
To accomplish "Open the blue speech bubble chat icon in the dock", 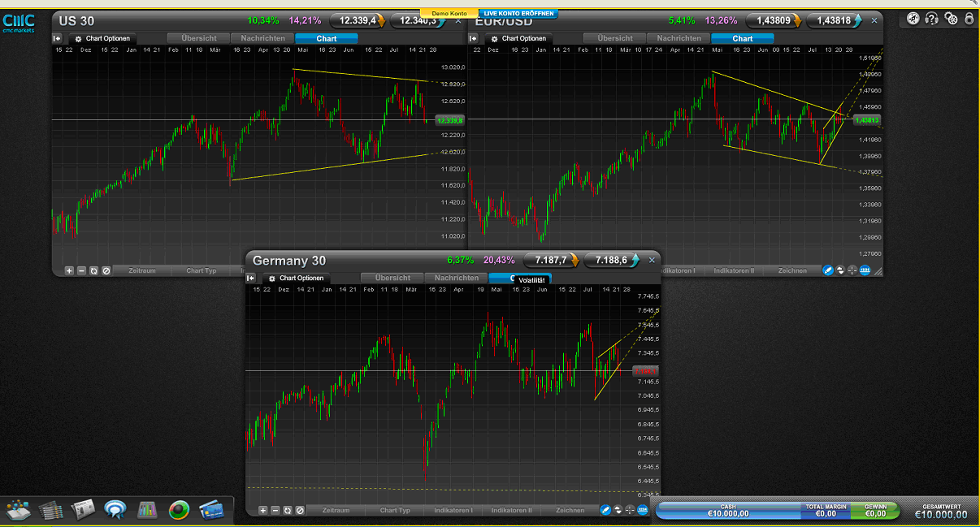I will 115,510.
